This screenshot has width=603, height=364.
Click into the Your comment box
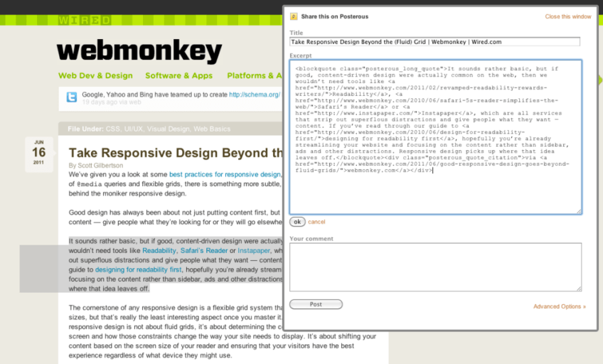point(434,267)
